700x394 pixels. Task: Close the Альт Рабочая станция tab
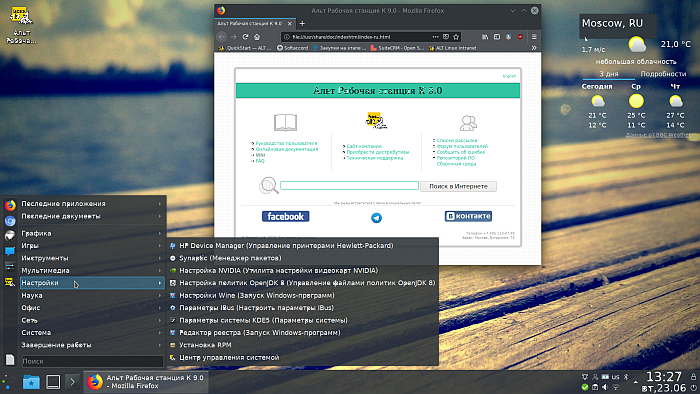point(290,24)
